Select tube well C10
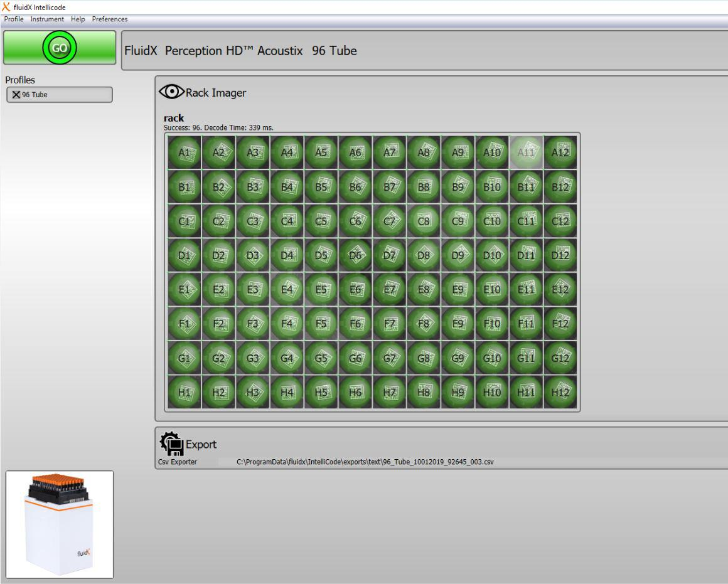 [x=491, y=221]
